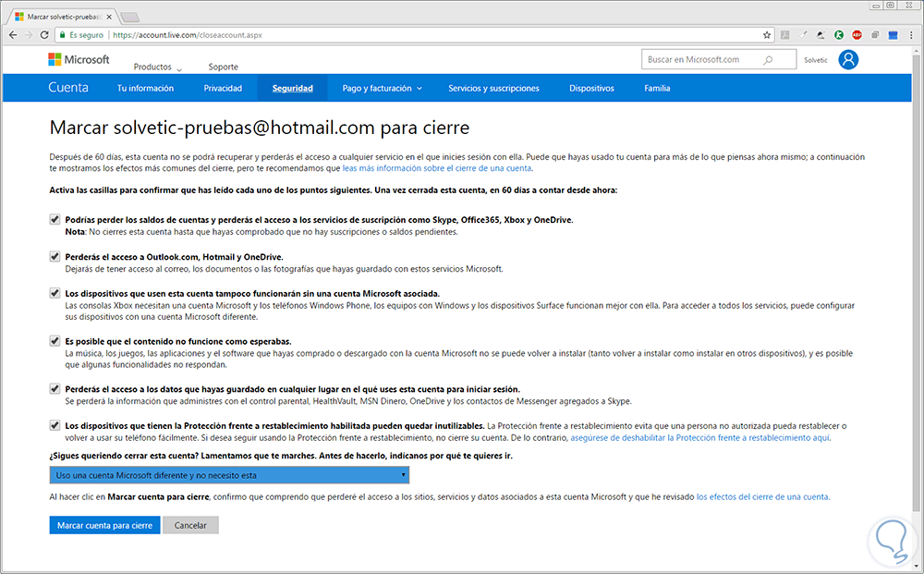Screen dimensions: 924x574
Task: Toggle 'Protección frente a restablecimiento' checkbox
Action: pyautogui.click(x=55, y=425)
